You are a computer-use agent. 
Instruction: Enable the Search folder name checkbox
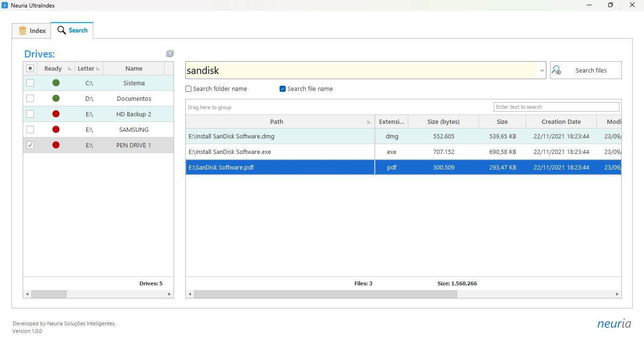[188, 89]
